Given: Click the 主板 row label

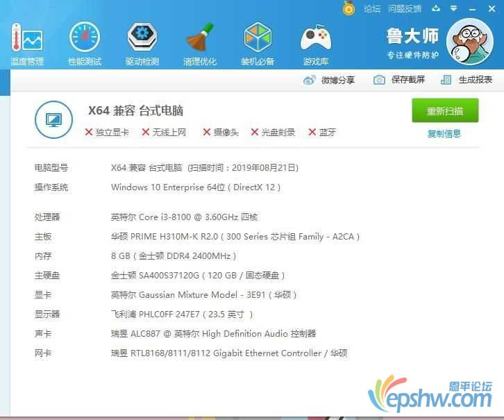Looking at the screenshot, I should [x=43, y=237].
